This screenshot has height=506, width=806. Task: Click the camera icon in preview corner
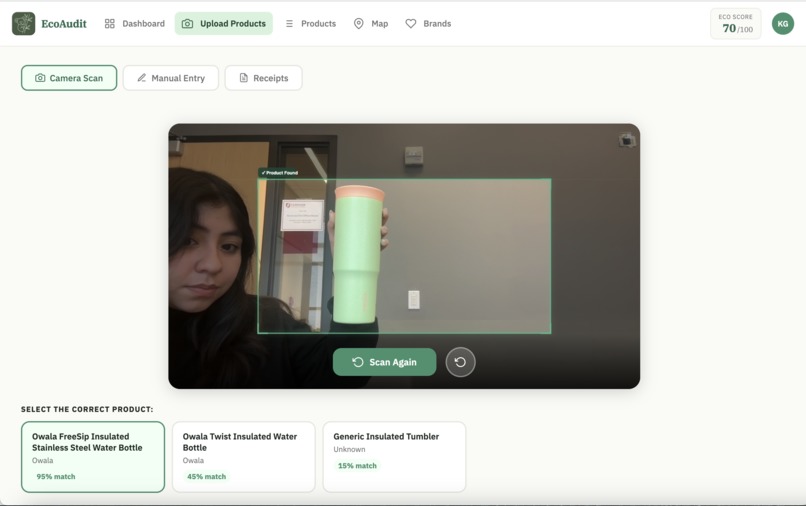tap(627, 139)
